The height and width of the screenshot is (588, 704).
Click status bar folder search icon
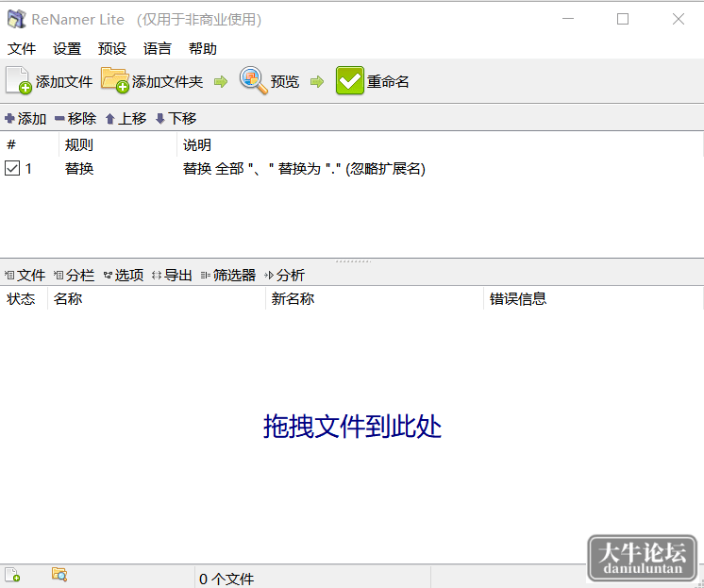pyautogui.click(x=59, y=574)
